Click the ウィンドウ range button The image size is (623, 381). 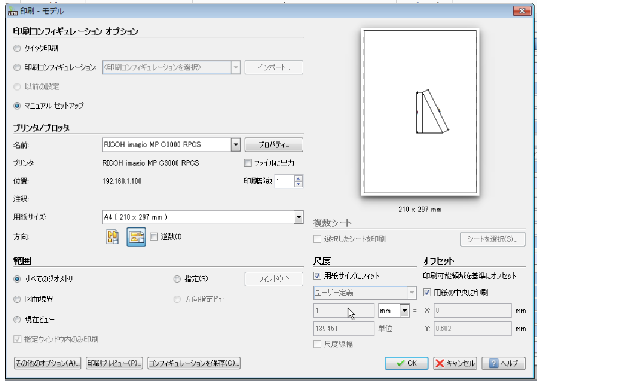pyautogui.click(x=274, y=279)
